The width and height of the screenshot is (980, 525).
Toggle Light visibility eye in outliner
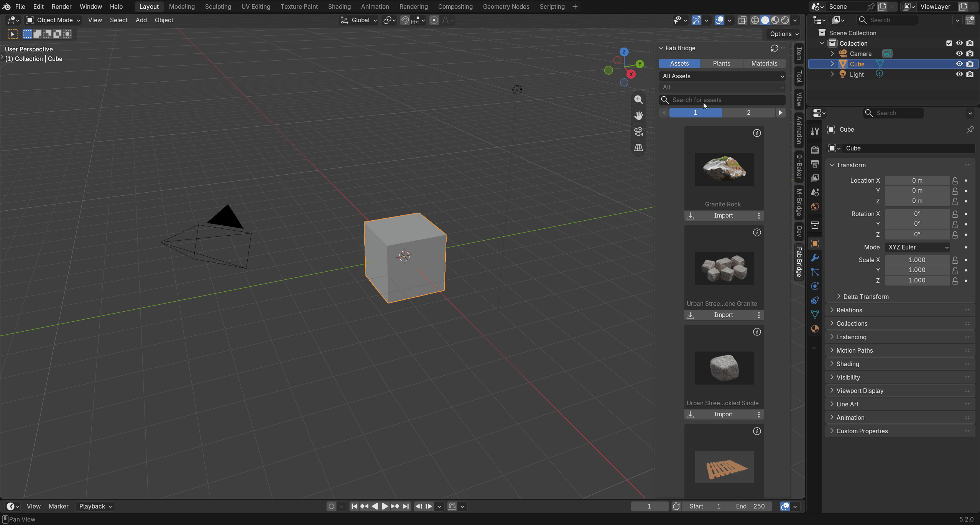click(x=959, y=74)
